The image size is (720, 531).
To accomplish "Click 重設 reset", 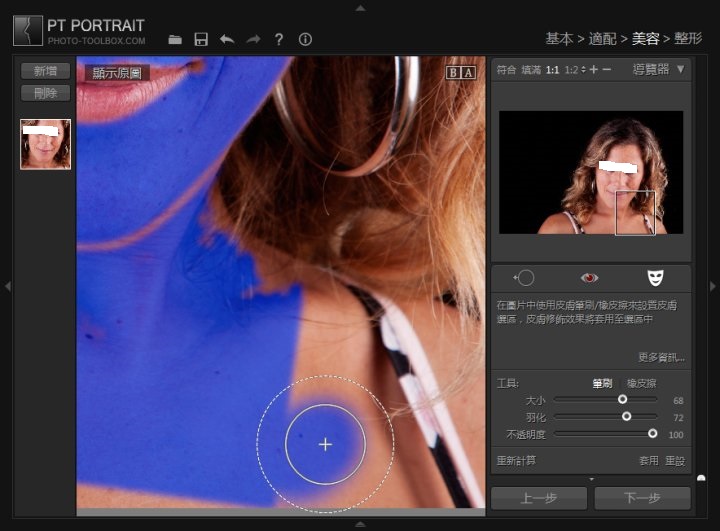I will pos(675,461).
